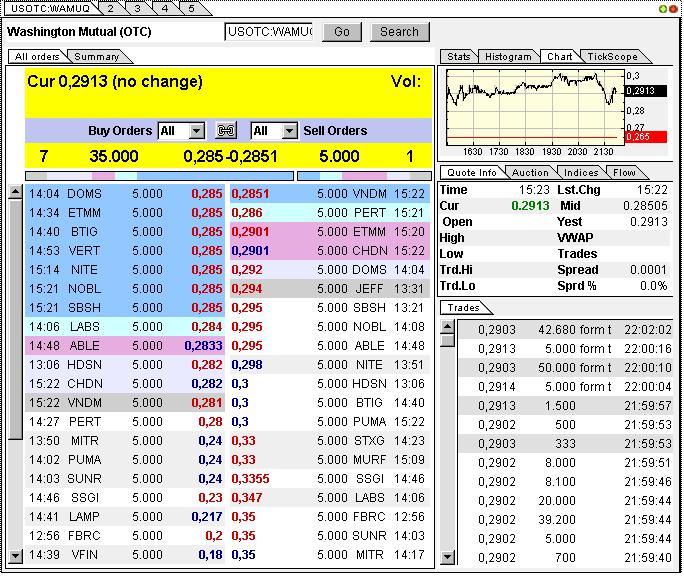Click the trades list scrollbar thumb
The width and height of the screenshot is (684, 577).
(x=448, y=340)
